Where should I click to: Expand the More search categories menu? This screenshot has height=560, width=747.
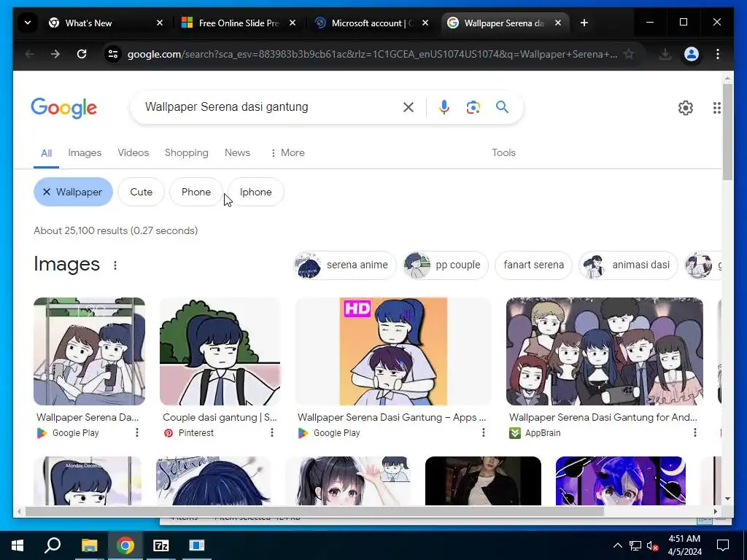tap(287, 152)
